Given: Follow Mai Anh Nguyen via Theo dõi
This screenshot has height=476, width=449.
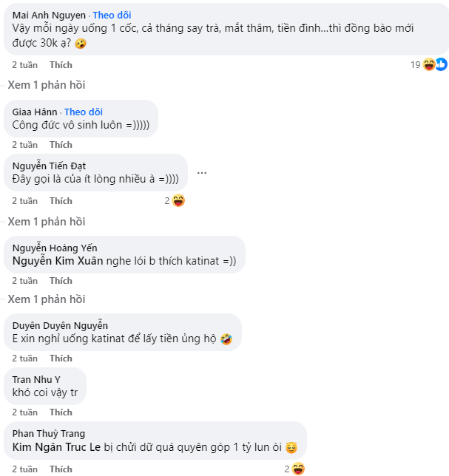Looking at the screenshot, I should point(112,15).
